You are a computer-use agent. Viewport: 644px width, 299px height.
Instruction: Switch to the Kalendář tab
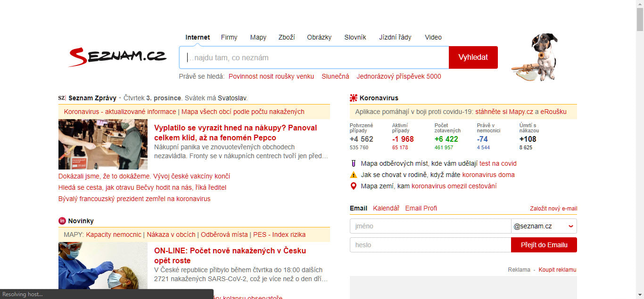tap(386, 208)
